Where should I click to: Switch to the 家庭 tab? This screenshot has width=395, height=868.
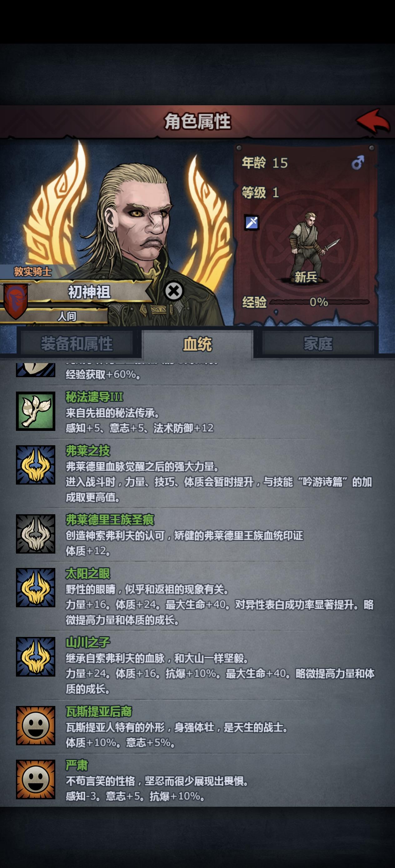[318, 344]
